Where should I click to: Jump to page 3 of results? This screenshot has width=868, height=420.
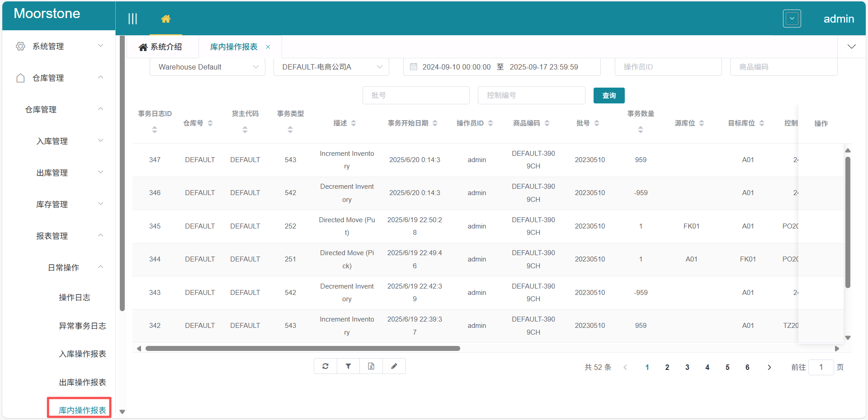point(687,367)
